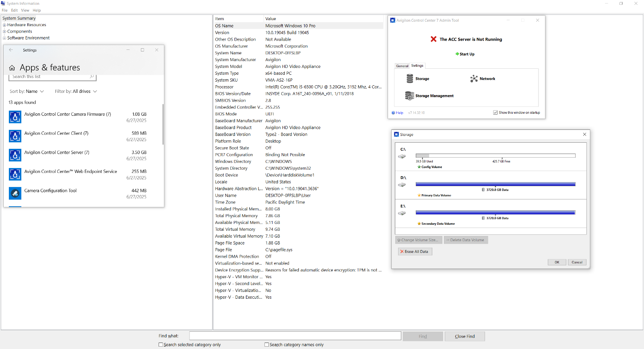Click the green Start Up icon

457,54
